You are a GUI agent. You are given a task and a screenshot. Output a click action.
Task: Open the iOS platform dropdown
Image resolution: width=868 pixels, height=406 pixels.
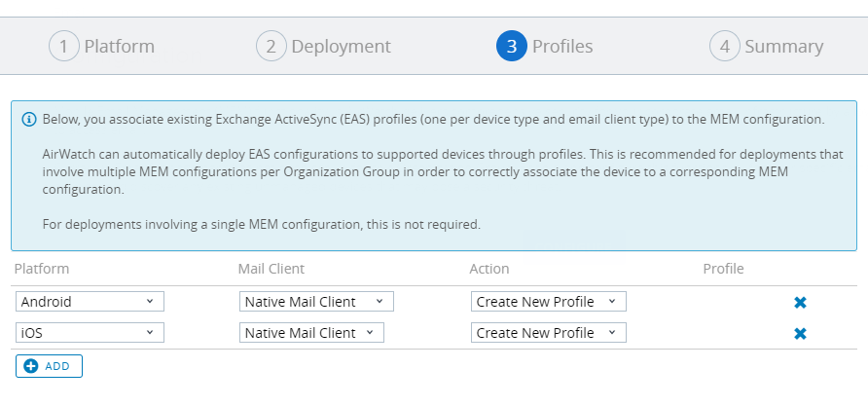pos(90,333)
